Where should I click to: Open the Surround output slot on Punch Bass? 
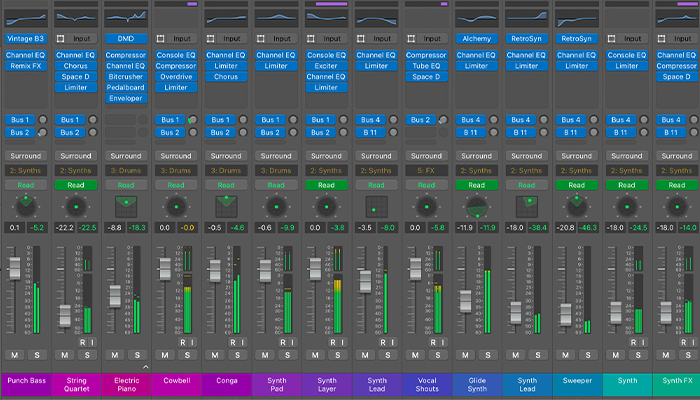click(26, 156)
